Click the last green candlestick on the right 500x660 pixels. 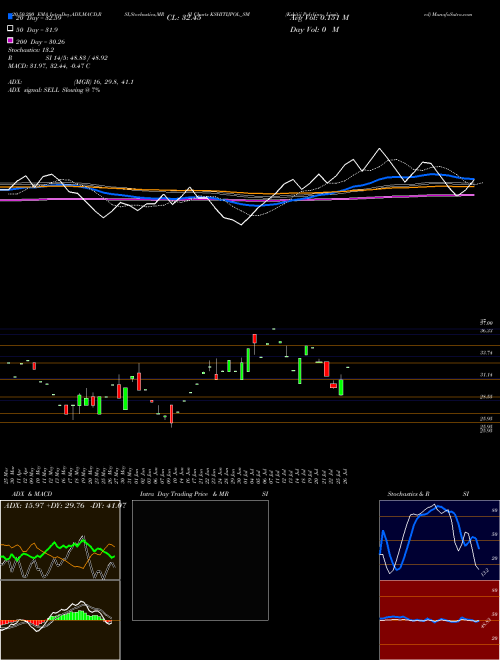(341, 386)
